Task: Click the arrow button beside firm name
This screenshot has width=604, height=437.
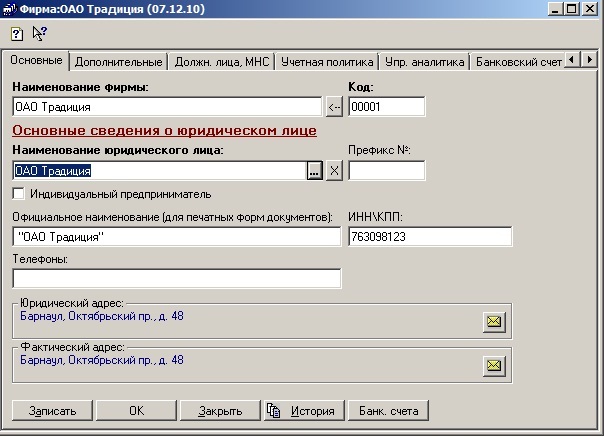Action: pyautogui.click(x=334, y=107)
